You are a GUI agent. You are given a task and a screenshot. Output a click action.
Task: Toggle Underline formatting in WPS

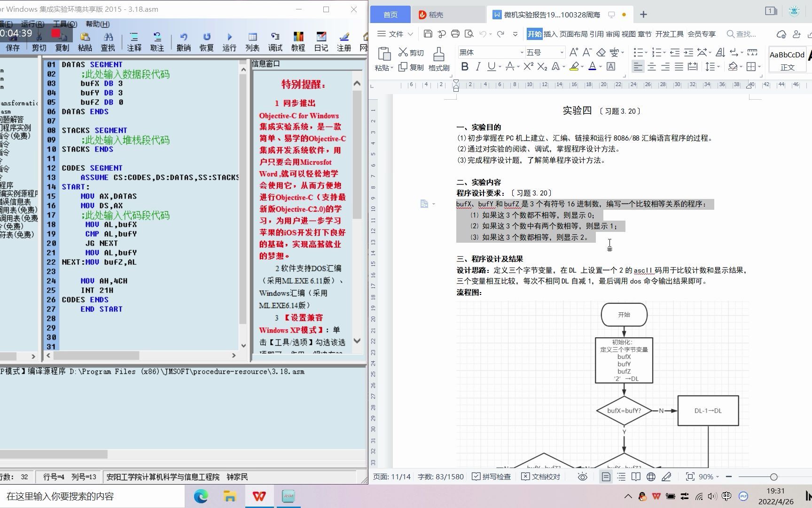click(x=491, y=67)
